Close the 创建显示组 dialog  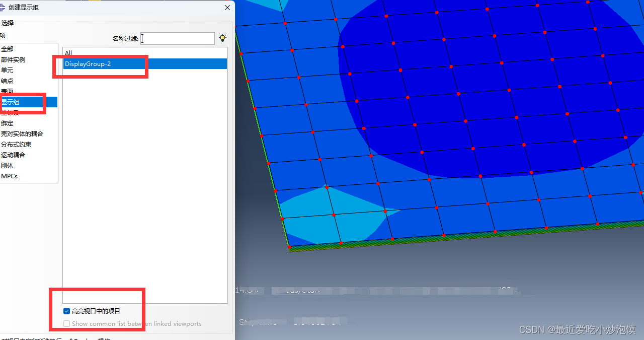(227, 7)
